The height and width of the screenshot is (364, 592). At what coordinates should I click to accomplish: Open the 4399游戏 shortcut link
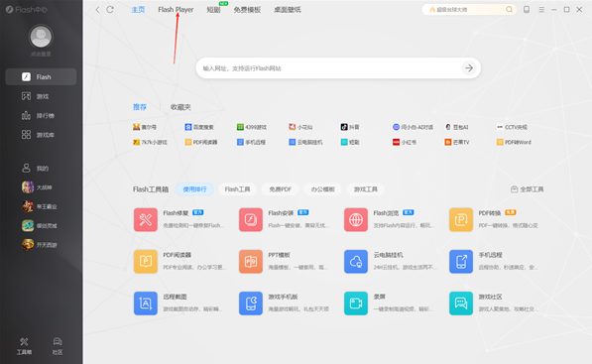pyautogui.click(x=252, y=127)
